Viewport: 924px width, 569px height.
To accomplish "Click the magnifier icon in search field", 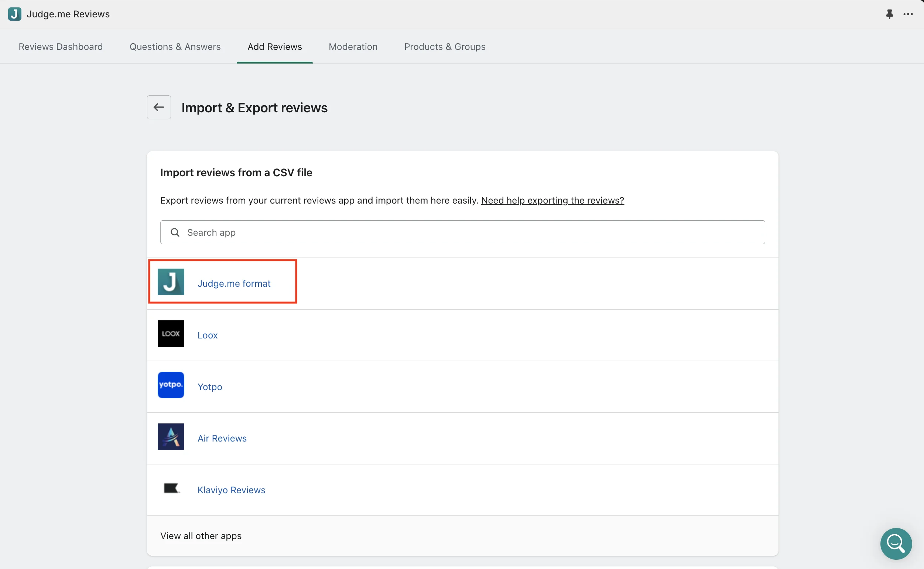I will [175, 232].
